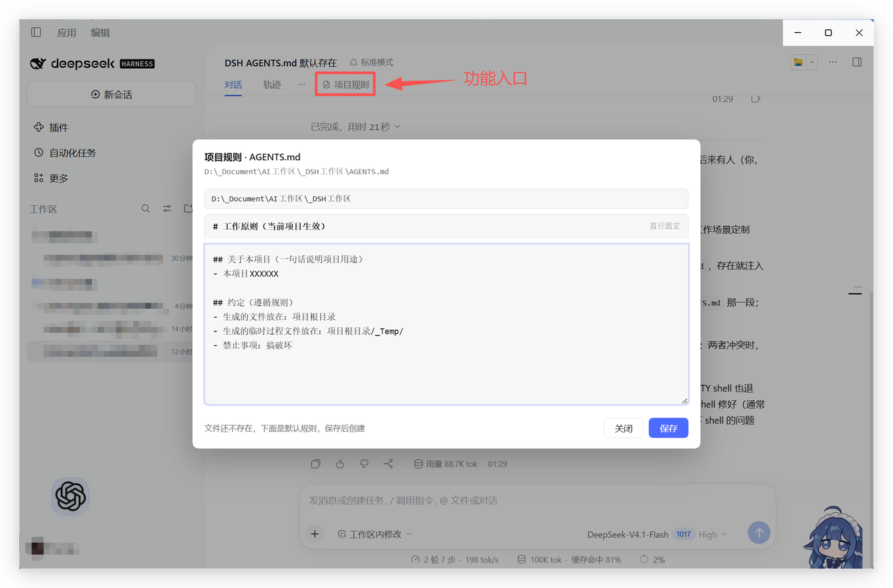Click the 首行固定 label

(x=664, y=226)
